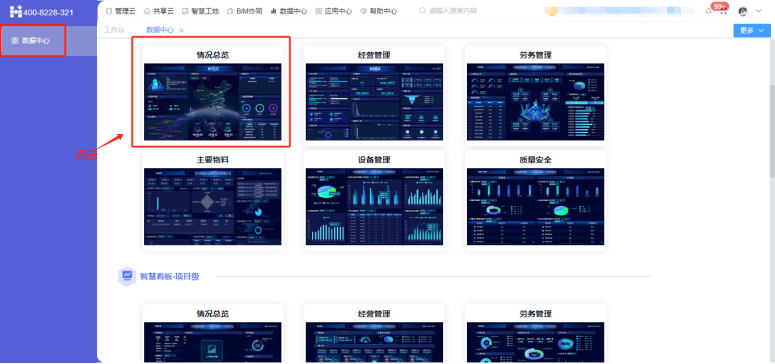Expand the blue 更多 dropdown button

(752, 30)
